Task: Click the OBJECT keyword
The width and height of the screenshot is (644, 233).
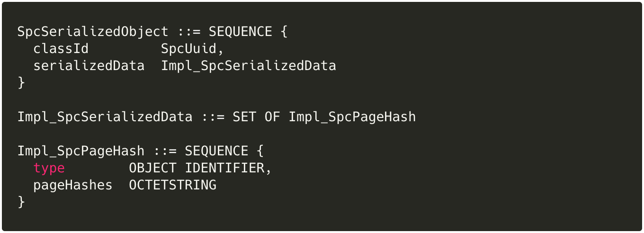Action: pos(152,168)
